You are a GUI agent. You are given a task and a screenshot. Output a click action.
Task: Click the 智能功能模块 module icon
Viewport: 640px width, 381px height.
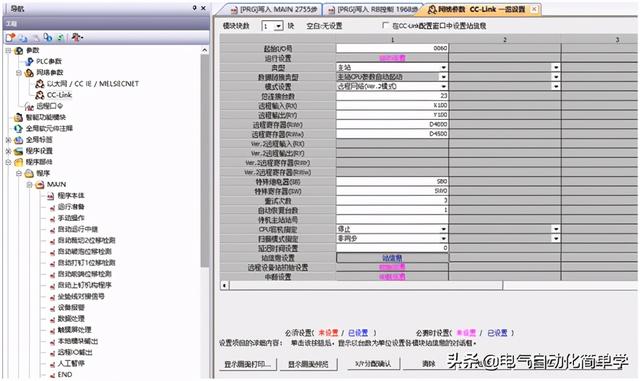[x=19, y=118]
